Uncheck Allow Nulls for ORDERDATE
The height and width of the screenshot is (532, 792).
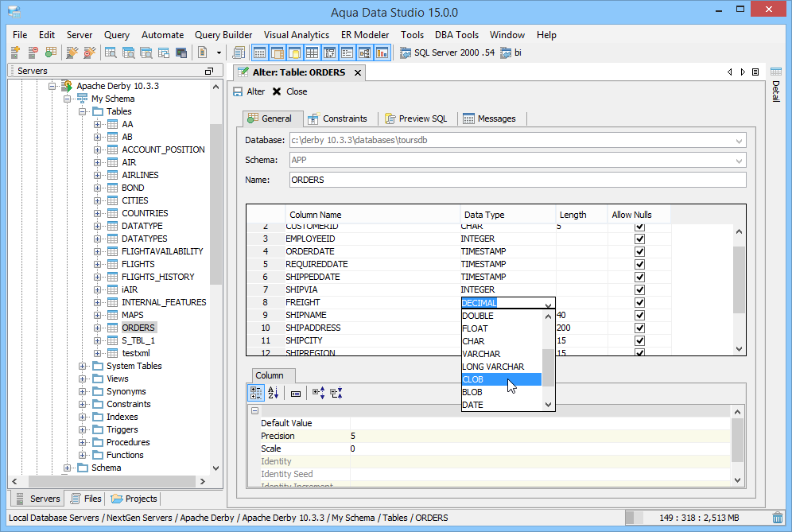pyautogui.click(x=639, y=251)
